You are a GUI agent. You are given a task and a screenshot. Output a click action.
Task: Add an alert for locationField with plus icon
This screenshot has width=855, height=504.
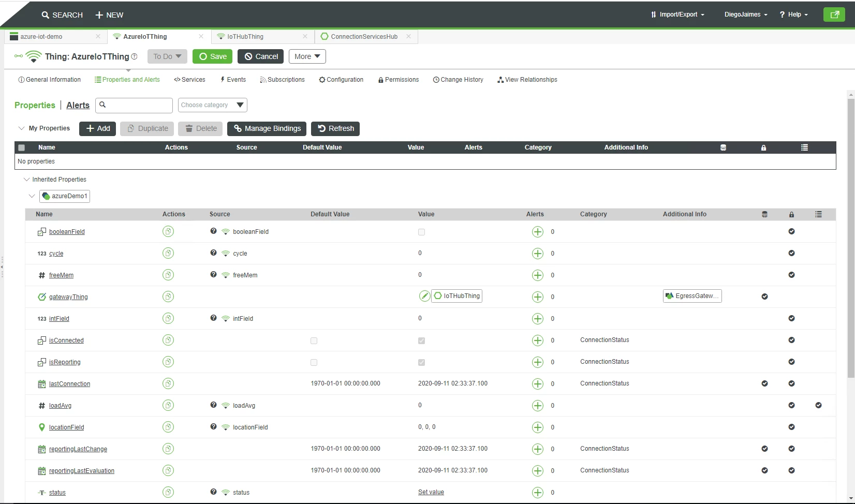pos(538,427)
